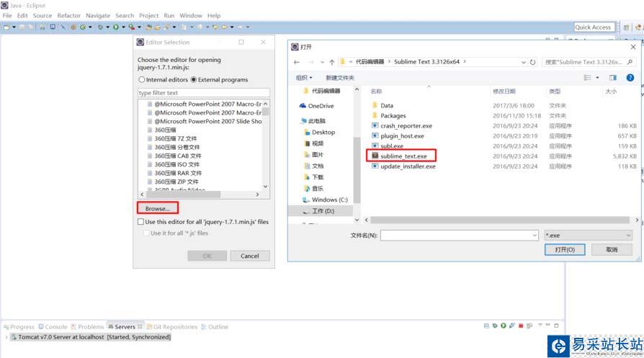Click the 'type filter text' field
Image resolution: width=644 pixels, height=358 pixels.
(204, 93)
